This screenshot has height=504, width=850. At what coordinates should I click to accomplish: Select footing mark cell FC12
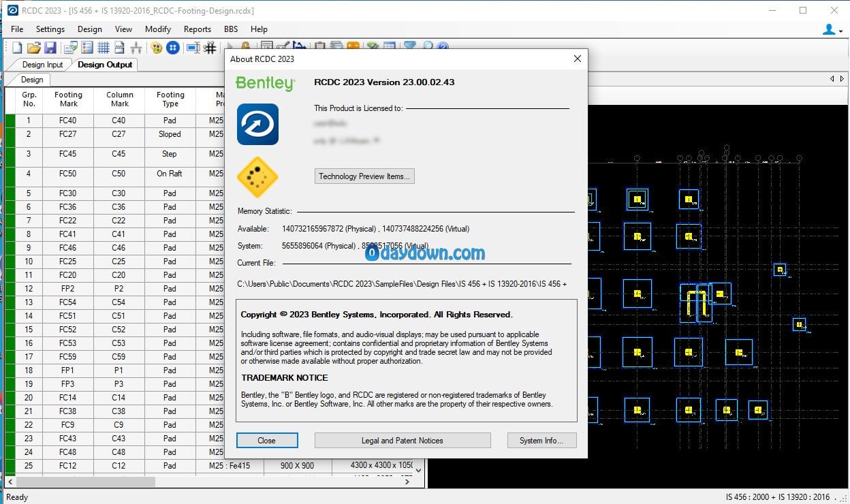(68, 466)
